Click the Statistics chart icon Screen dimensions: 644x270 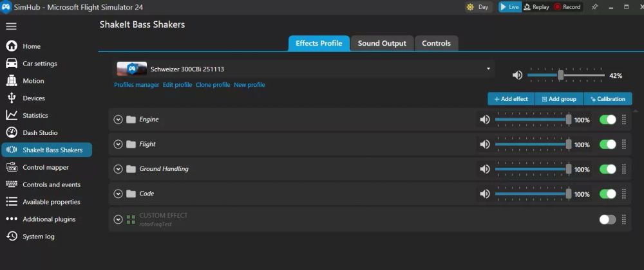click(x=12, y=115)
